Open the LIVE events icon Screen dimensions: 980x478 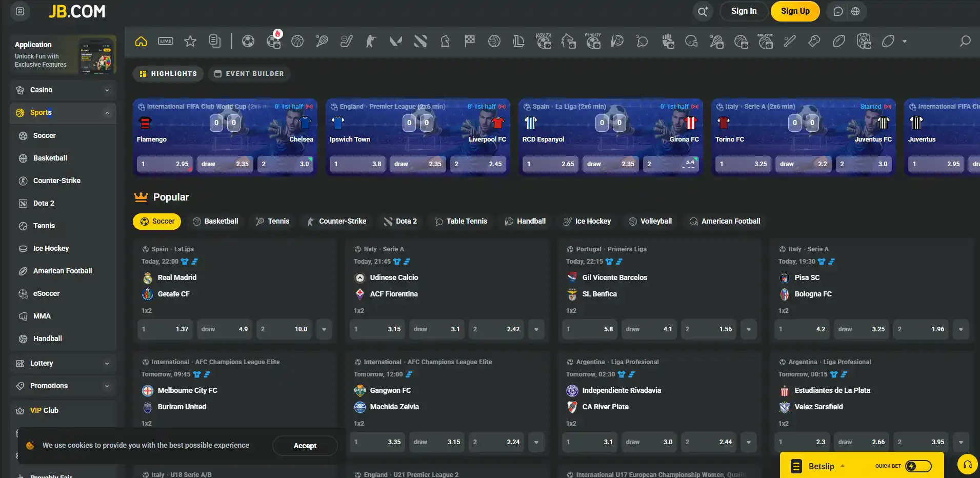166,41
